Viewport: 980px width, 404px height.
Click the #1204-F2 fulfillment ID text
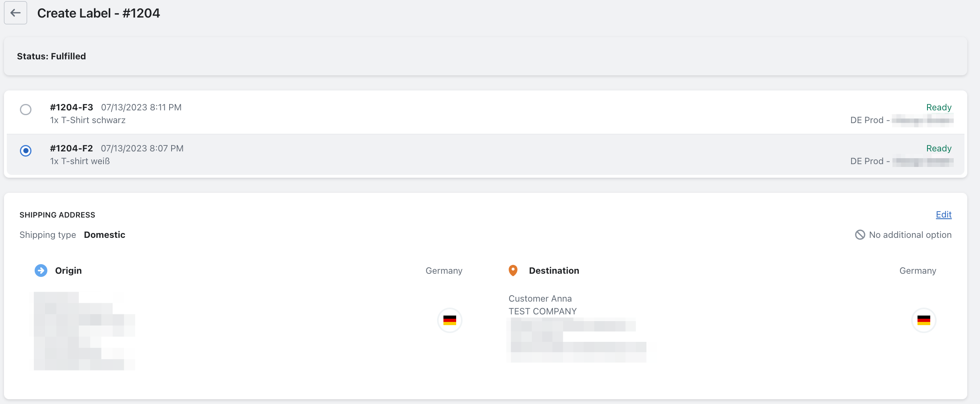(72, 148)
